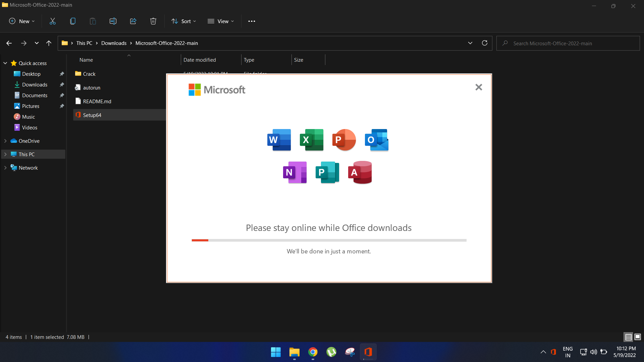Click the Office icon in taskbar
644x362 pixels.
(368, 352)
